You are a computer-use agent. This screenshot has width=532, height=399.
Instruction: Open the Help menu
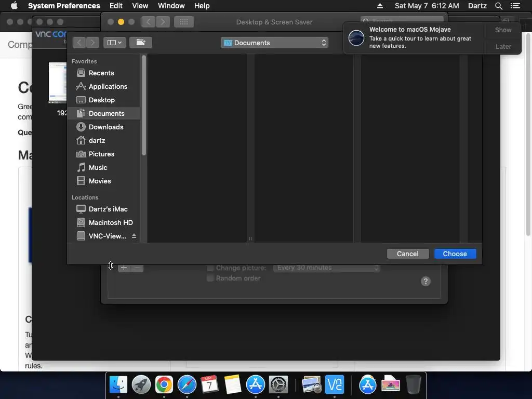202,6
